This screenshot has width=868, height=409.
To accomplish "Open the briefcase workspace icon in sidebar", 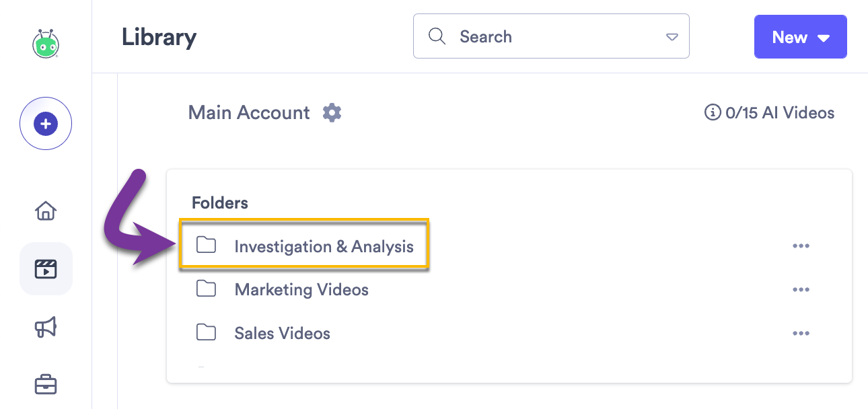I will point(45,384).
